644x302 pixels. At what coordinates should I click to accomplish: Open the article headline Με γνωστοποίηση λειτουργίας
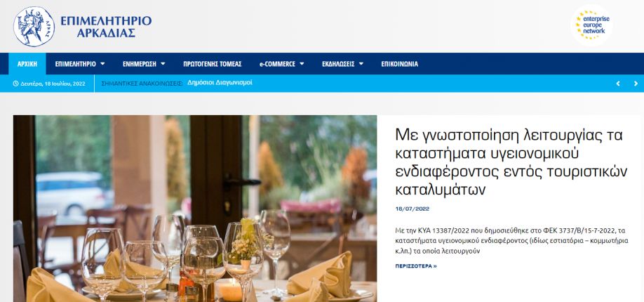[x=511, y=162]
